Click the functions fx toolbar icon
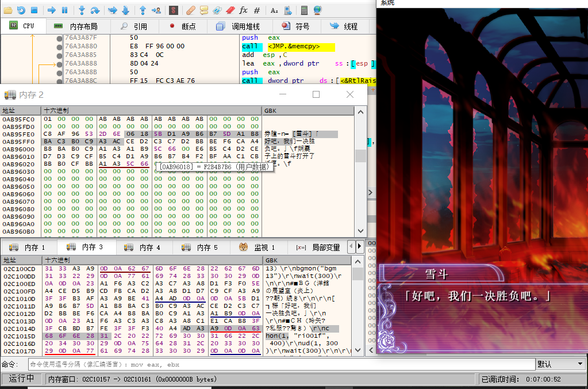This screenshot has width=588, height=389. click(x=243, y=10)
